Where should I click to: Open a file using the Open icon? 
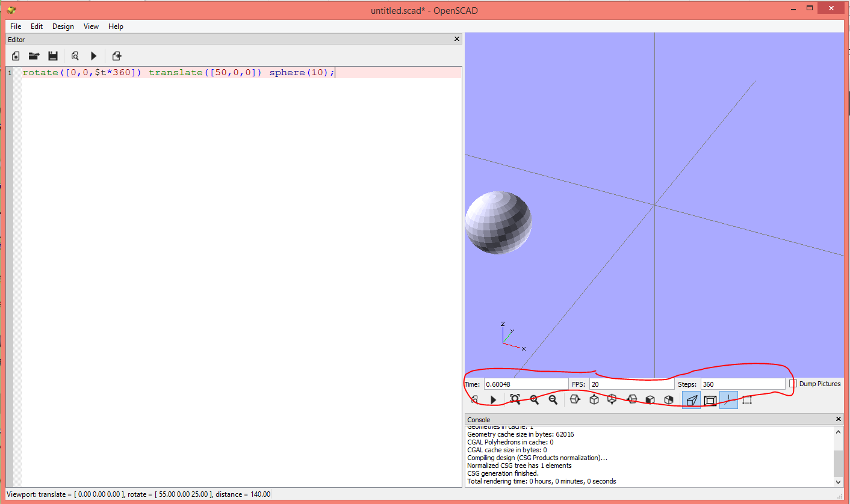tap(34, 55)
